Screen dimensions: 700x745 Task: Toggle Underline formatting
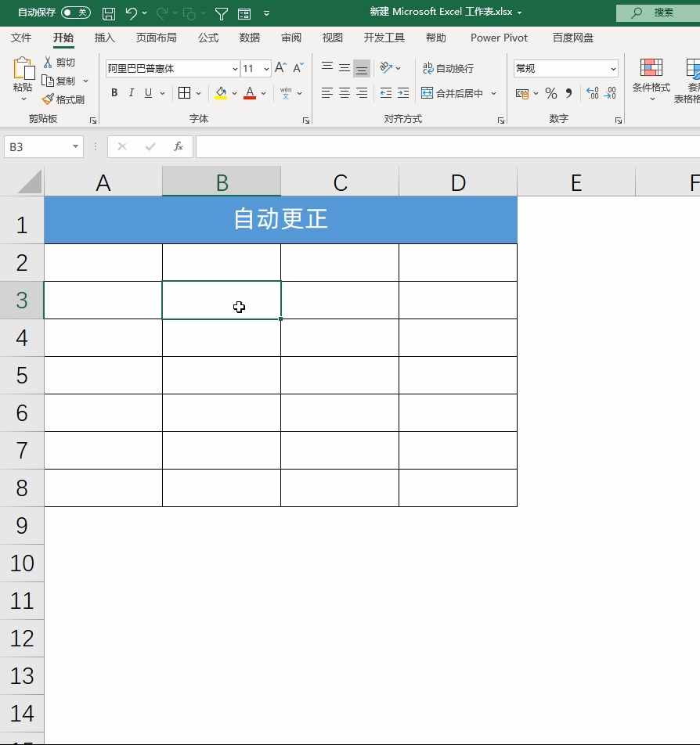148,92
